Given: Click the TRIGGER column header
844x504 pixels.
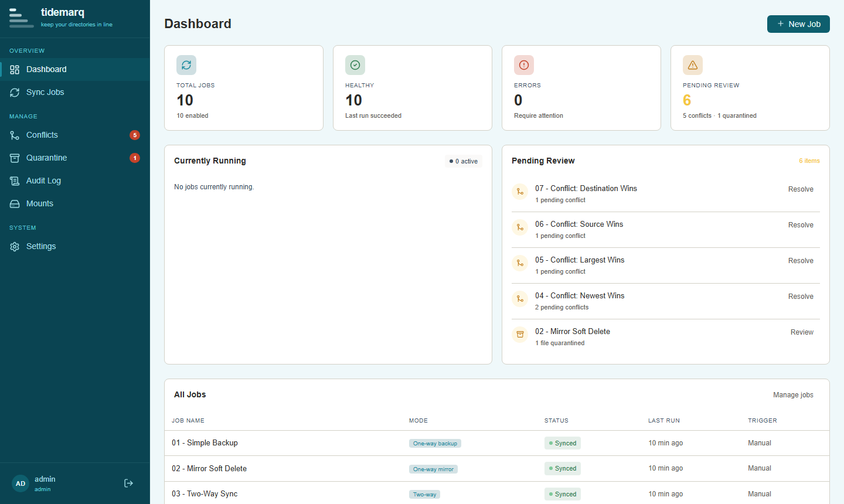Looking at the screenshot, I should (x=763, y=421).
